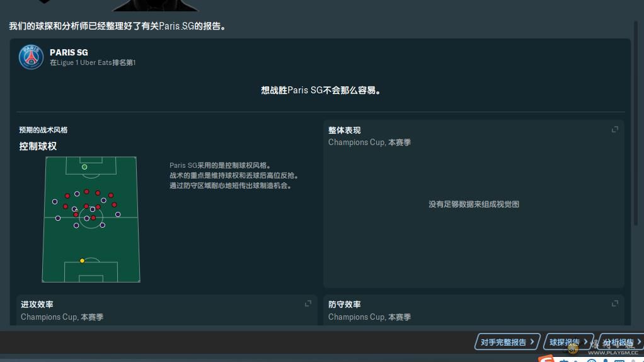Open the 分析报告 analyst report
The width and height of the screenshot is (644, 362).
(620, 342)
